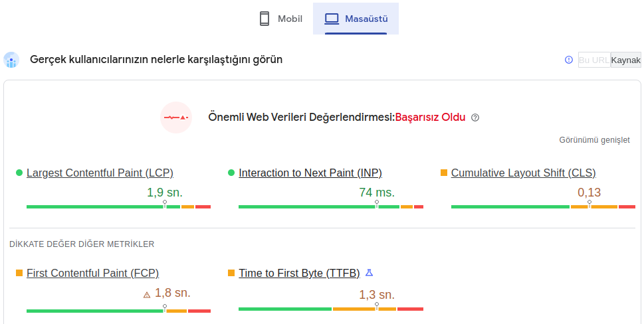The image size is (644, 324).
Task: Select the Masaüstü tab
Action: (x=356, y=19)
